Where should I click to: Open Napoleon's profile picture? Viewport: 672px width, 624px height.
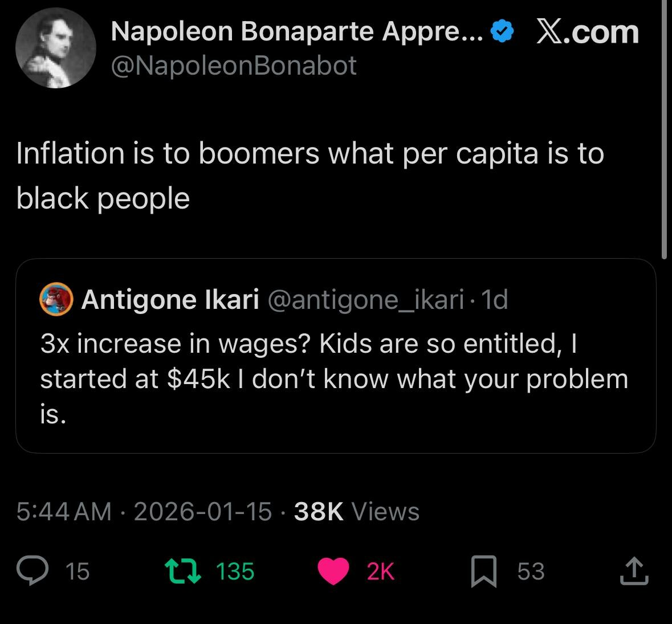[x=56, y=48]
